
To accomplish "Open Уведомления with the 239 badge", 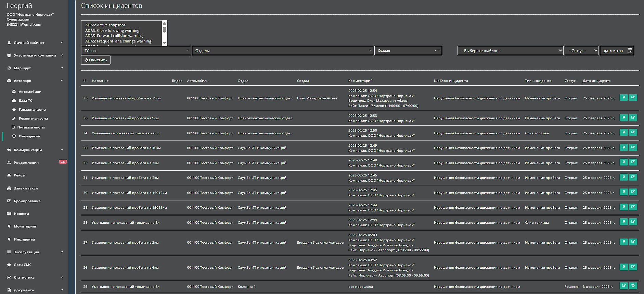I will (26, 163).
